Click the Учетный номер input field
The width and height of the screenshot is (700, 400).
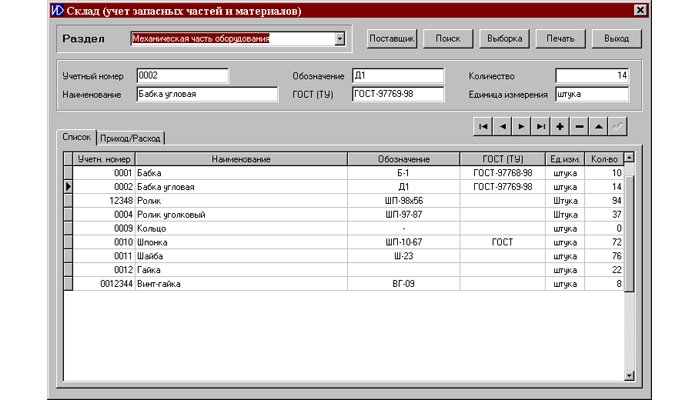[x=183, y=75]
